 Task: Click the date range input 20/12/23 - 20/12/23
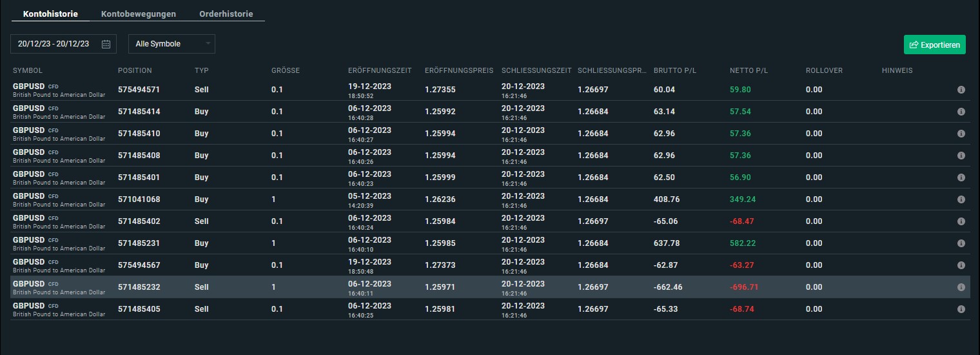pyautogui.click(x=63, y=44)
